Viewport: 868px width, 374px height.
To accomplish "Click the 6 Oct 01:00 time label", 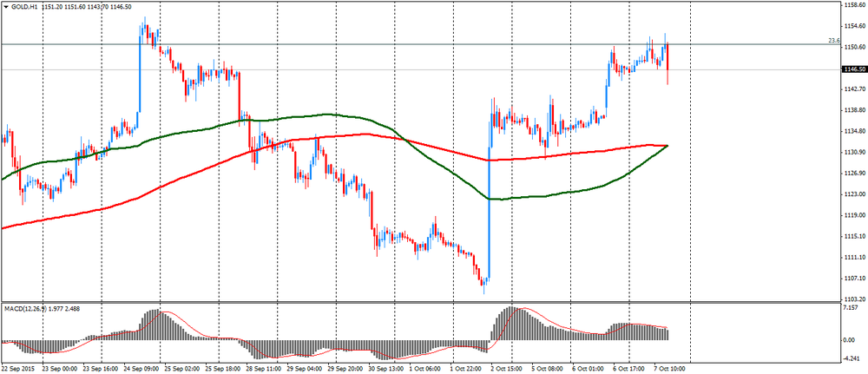I will (587, 367).
